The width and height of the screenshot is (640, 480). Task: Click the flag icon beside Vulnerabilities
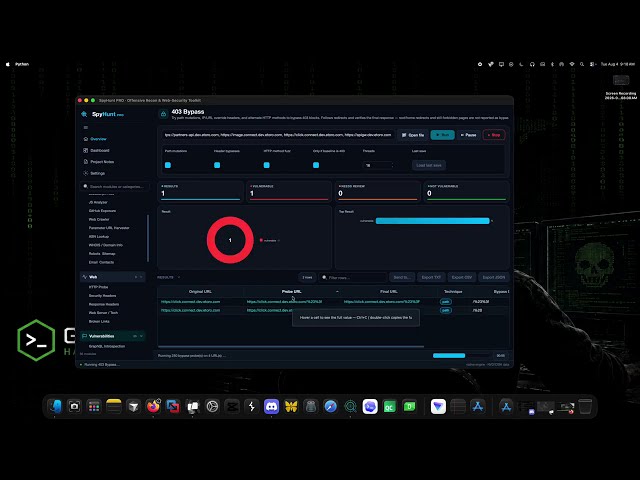click(84, 336)
